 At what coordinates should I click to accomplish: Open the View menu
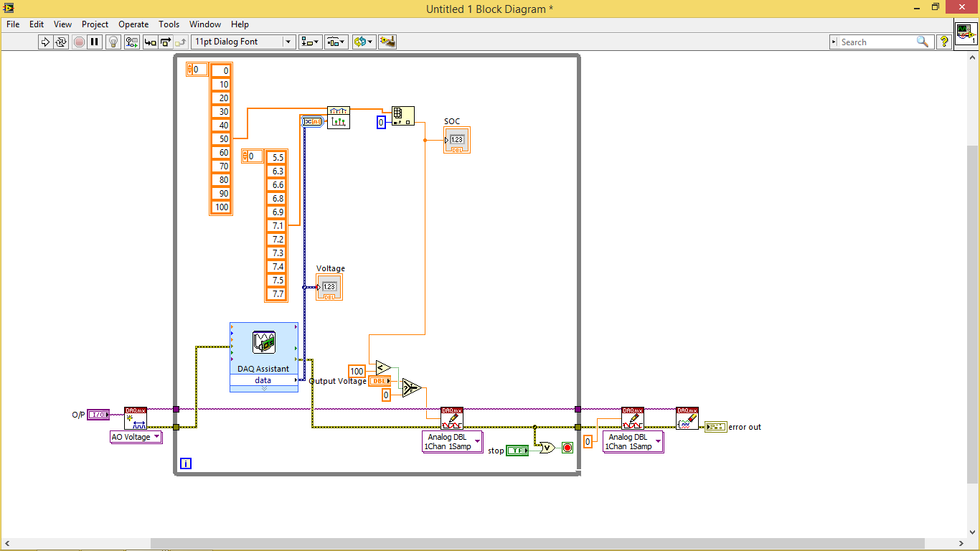63,24
